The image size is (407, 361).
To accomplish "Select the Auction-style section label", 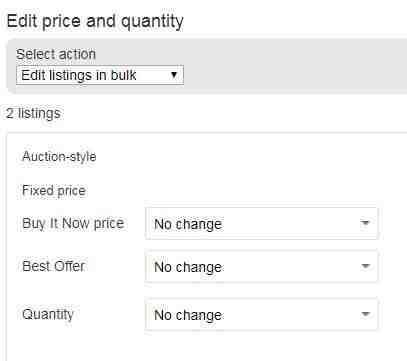I will click(x=59, y=156).
